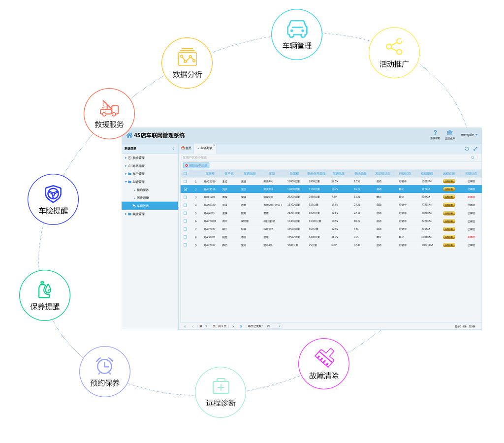Click the home icon beside 4S店车联网管理系统
504x443 pixels.
pos(129,135)
